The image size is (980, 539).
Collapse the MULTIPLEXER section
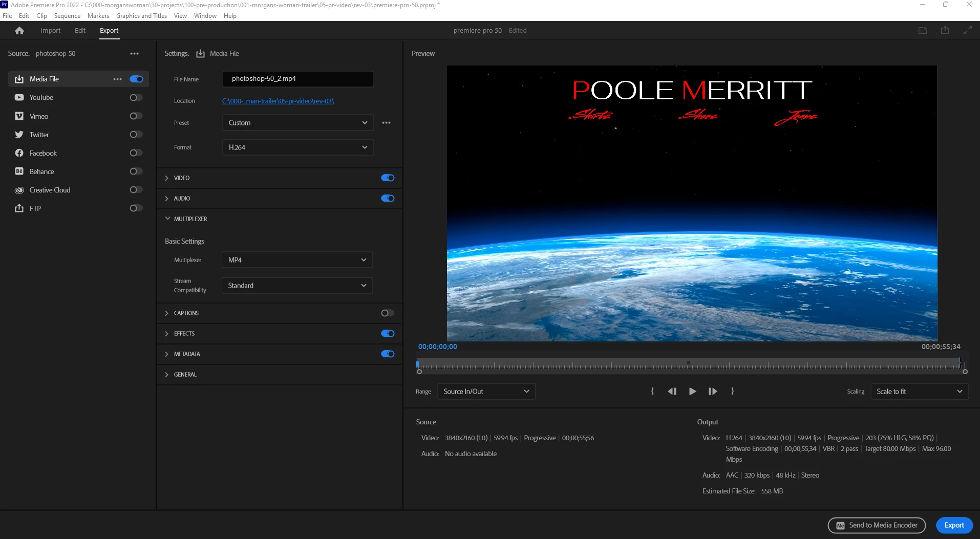(x=167, y=219)
